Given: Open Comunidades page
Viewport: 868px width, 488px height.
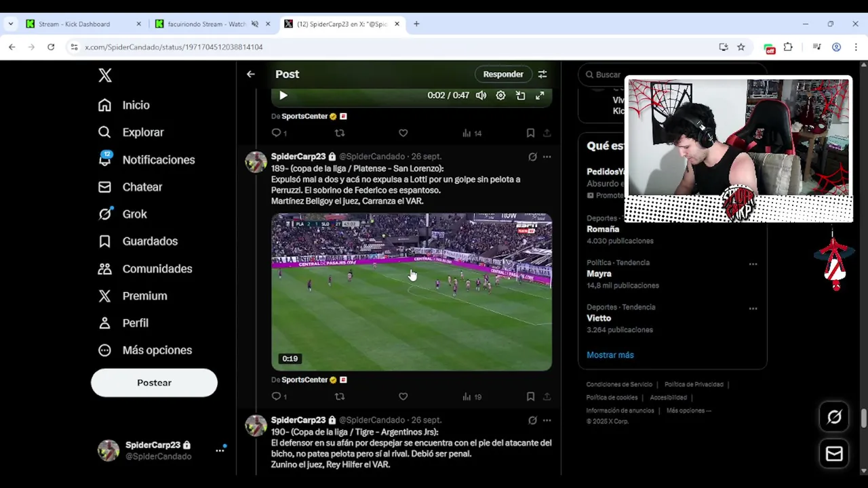Looking at the screenshot, I should [x=145, y=269].
